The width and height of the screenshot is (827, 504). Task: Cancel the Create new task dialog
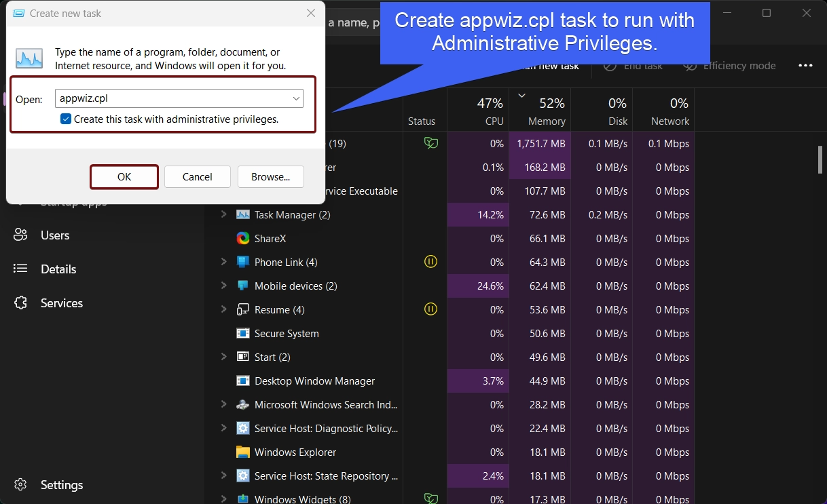[x=198, y=177]
